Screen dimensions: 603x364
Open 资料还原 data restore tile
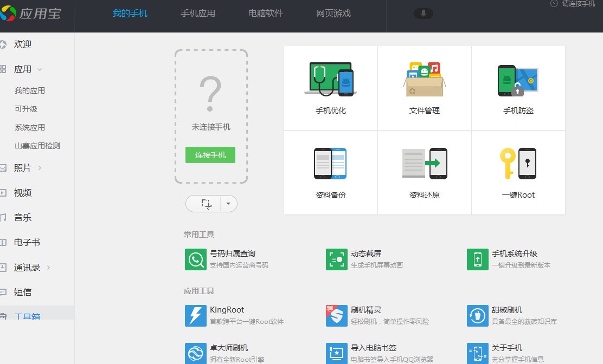point(425,172)
